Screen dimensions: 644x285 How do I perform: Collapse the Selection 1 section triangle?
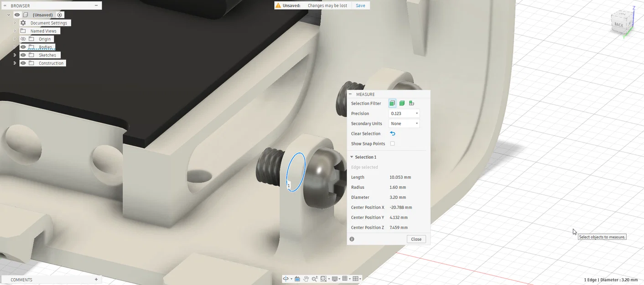(352, 157)
